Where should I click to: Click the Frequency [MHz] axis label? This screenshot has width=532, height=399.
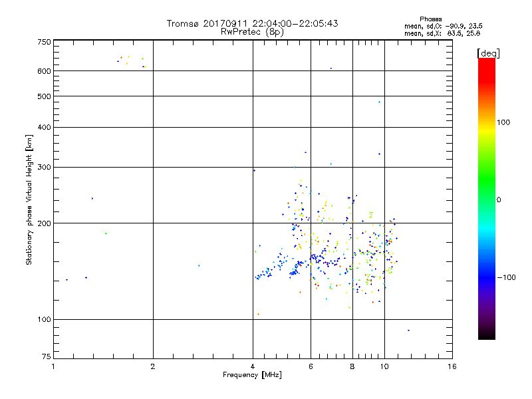[x=252, y=375]
